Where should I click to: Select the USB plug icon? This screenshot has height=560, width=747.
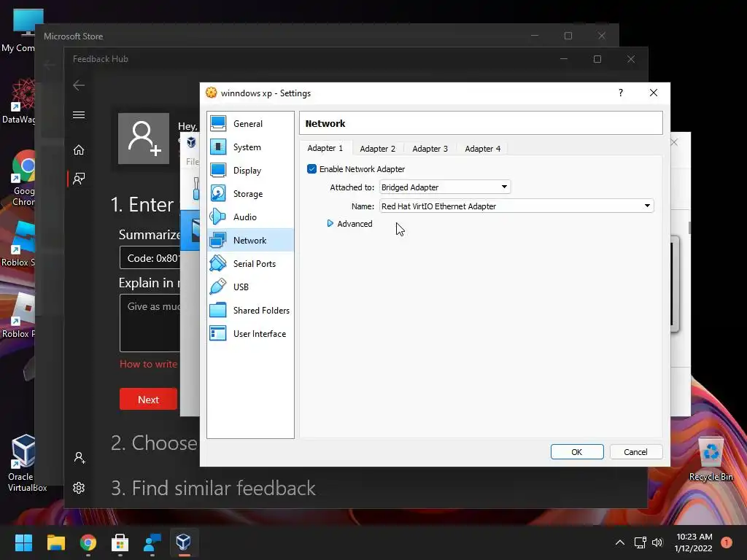point(218,287)
